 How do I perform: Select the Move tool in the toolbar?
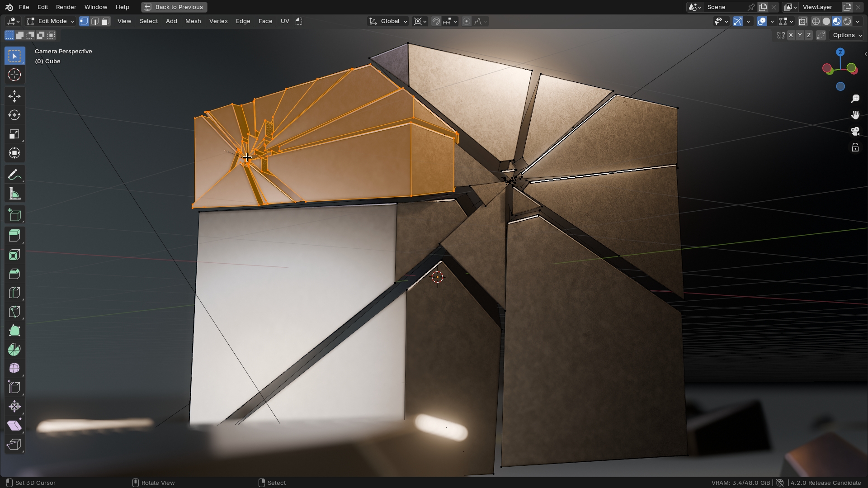tap(14, 96)
